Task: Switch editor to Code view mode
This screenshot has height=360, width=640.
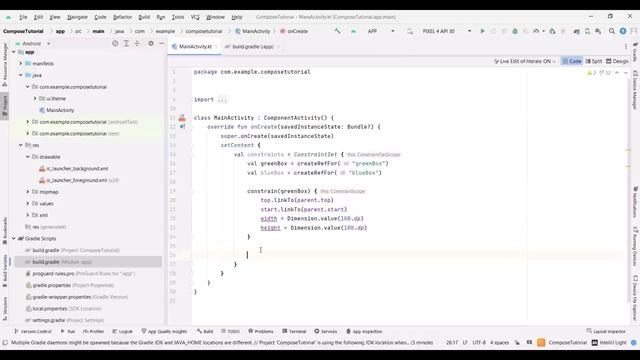Action: click(572, 61)
